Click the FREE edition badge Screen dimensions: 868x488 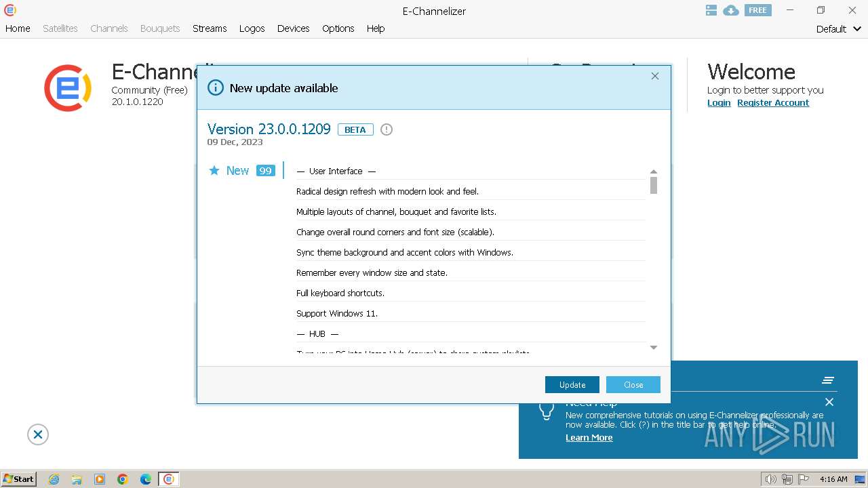pos(757,10)
